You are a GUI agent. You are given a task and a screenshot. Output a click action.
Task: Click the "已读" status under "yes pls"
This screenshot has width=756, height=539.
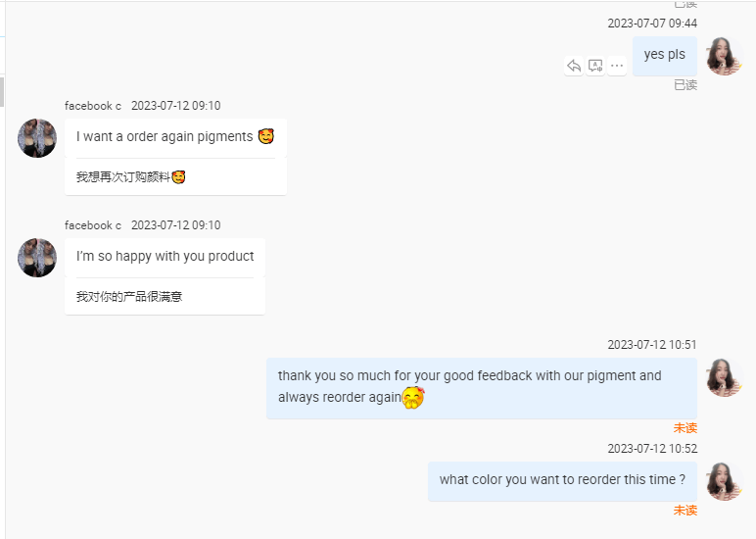tap(685, 85)
